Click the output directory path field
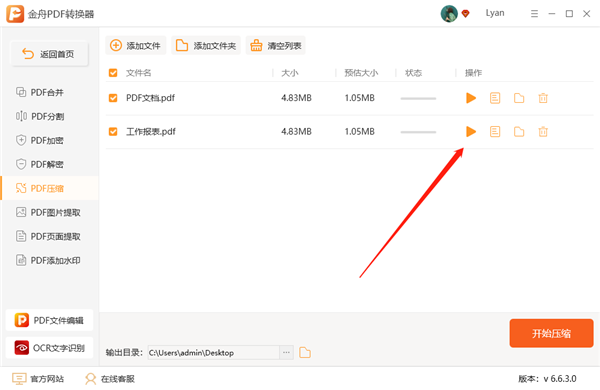The height and width of the screenshot is (390, 600). coord(214,352)
